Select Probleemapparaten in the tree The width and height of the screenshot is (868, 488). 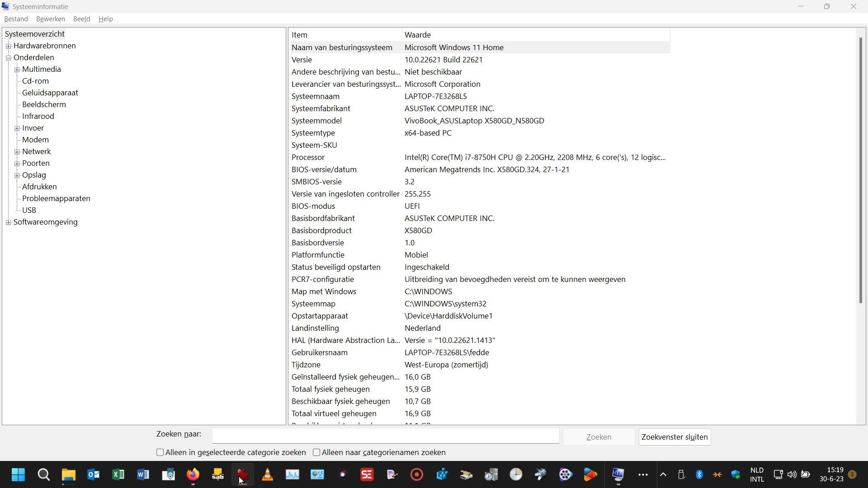coord(56,198)
